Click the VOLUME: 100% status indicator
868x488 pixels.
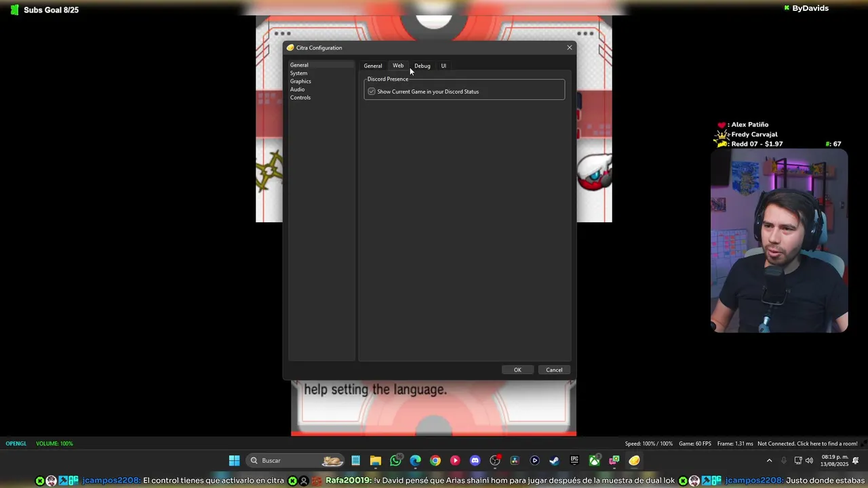tap(54, 443)
